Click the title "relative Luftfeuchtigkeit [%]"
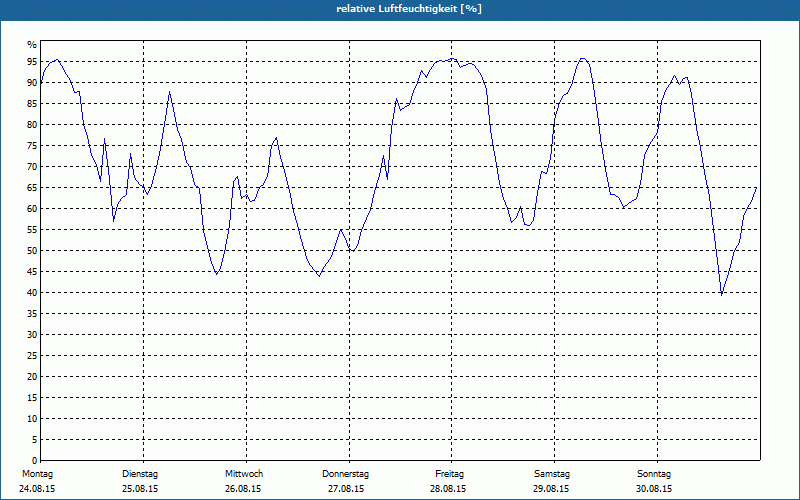Screen dimensions: 800x500 click(x=409, y=9)
